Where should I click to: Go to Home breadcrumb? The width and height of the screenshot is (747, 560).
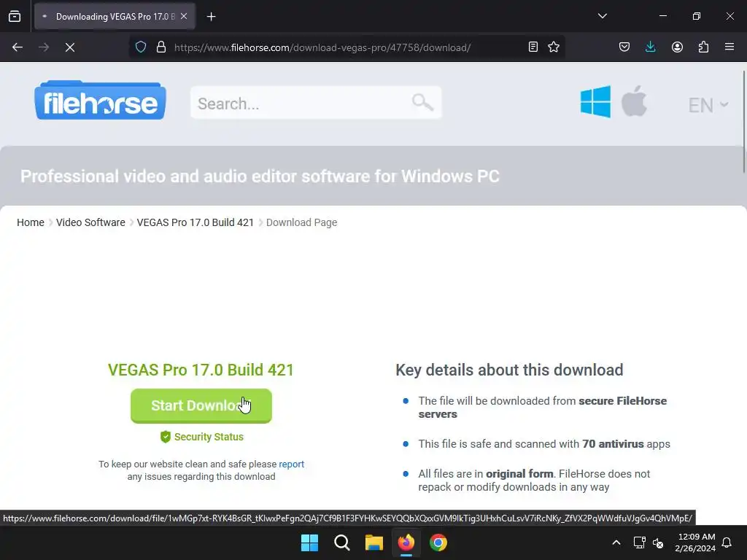tap(31, 222)
